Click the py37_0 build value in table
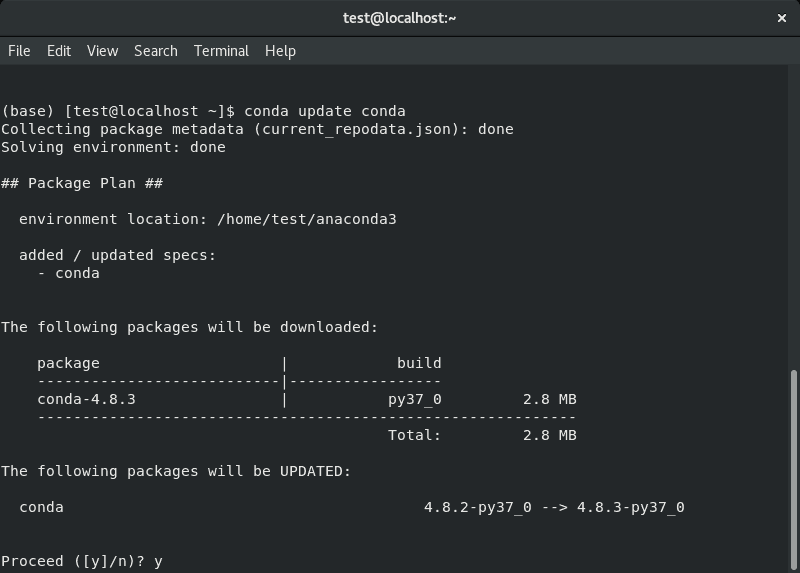The image size is (800, 573). (415, 399)
